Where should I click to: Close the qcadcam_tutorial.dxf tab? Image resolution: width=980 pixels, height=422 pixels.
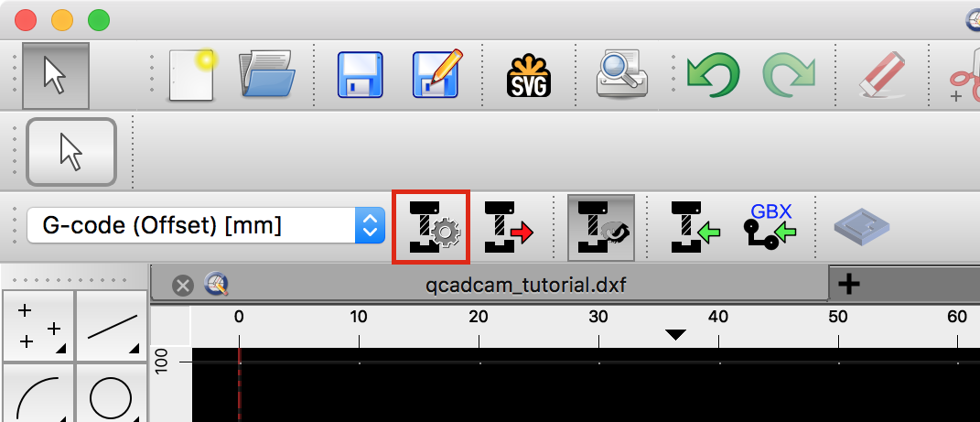pos(182,286)
